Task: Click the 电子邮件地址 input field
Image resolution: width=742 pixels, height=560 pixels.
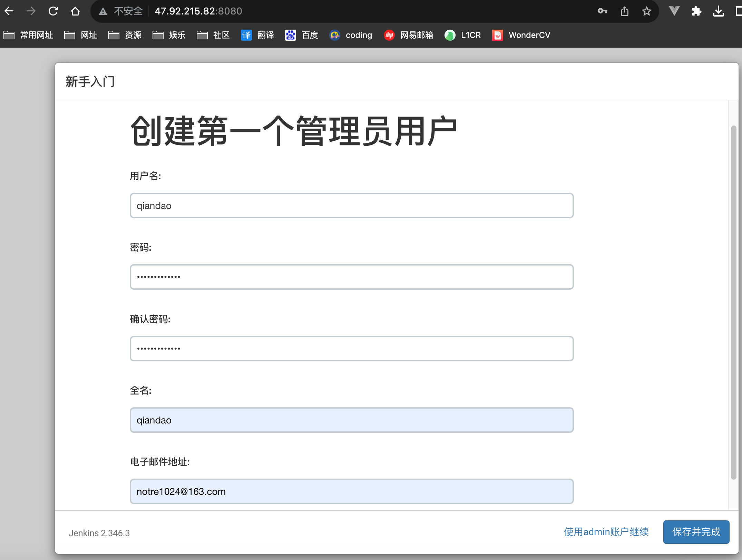Action: (351, 491)
